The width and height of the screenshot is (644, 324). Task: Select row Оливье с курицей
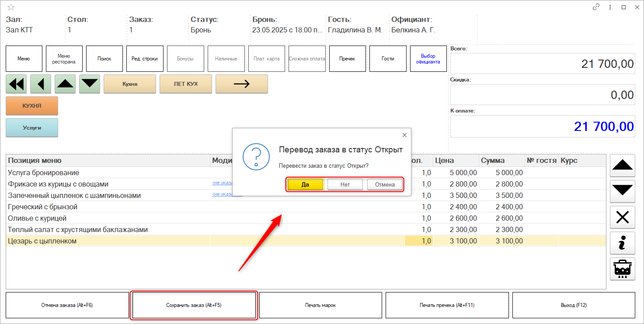pyautogui.click(x=306, y=218)
